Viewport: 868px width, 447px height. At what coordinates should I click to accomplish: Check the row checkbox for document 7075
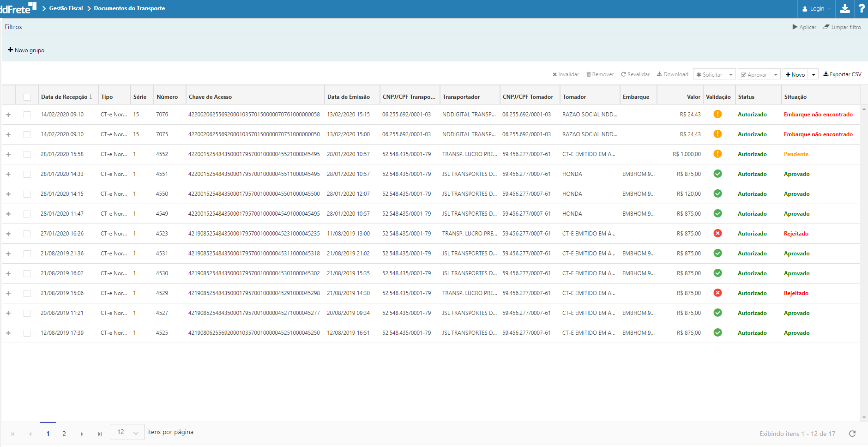tap(27, 134)
